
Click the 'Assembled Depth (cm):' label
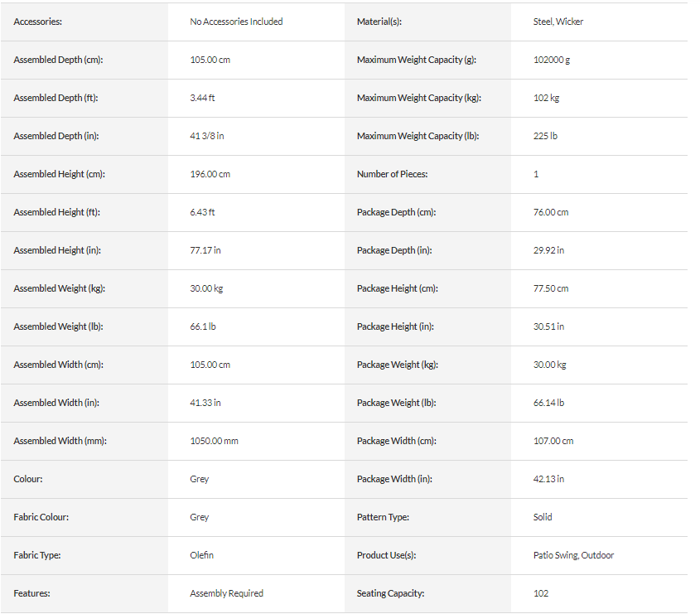58,60
